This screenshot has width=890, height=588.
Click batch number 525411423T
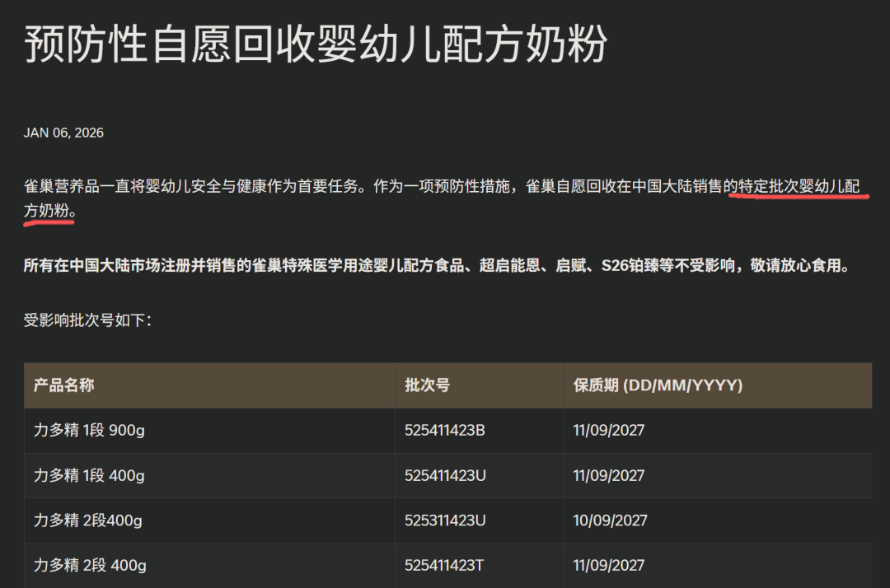point(445,566)
